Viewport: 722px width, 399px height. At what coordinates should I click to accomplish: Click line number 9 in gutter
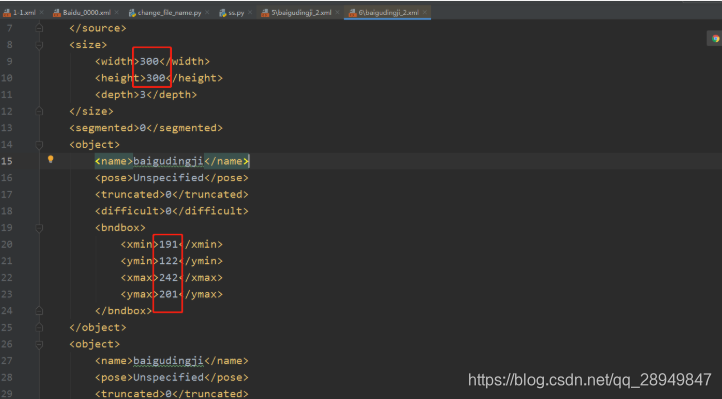[10, 61]
